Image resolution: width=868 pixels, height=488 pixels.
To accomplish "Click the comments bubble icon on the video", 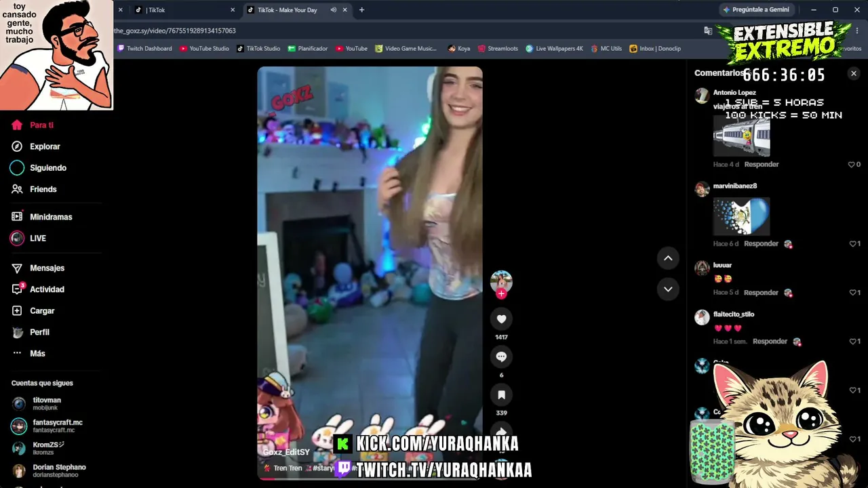I will (x=501, y=357).
